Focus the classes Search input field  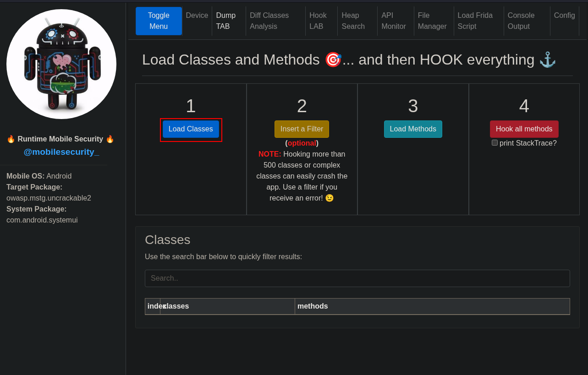pyautogui.click(x=357, y=278)
